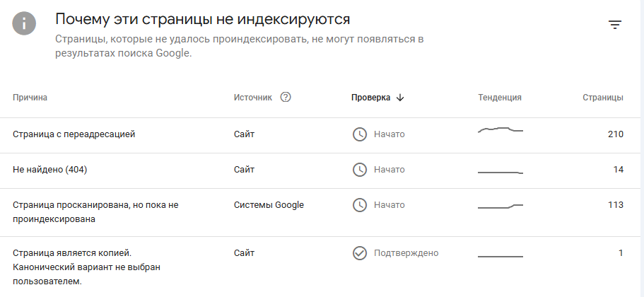Click clock icon in Страница с переадресацией row
Screen dimensions: 644x297
pyautogui.click(x=360, y=134)
